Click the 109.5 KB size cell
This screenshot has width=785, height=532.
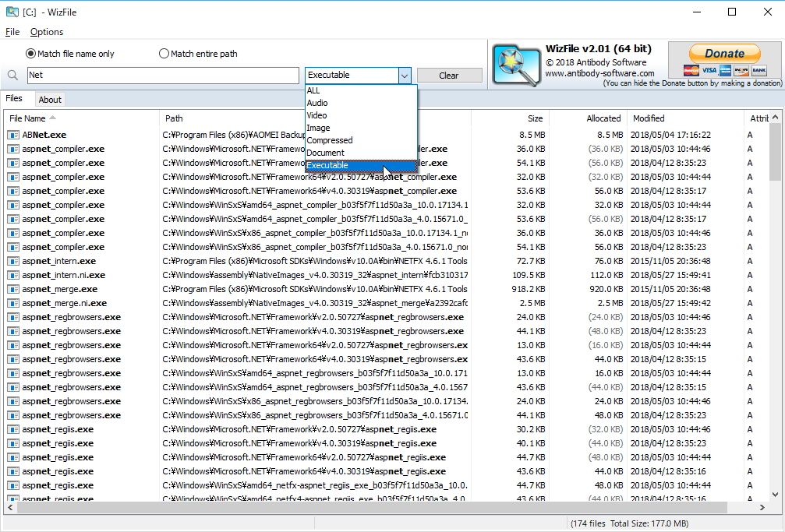click(529, 275)
